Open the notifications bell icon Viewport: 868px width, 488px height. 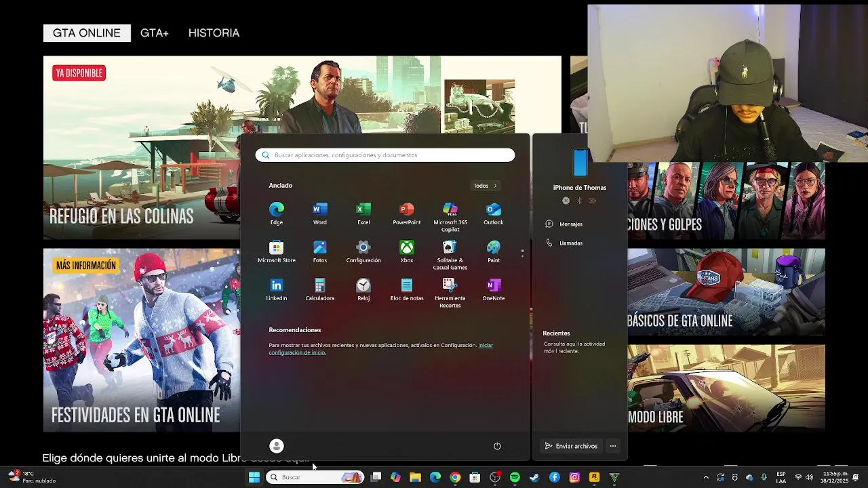[856, 477]
